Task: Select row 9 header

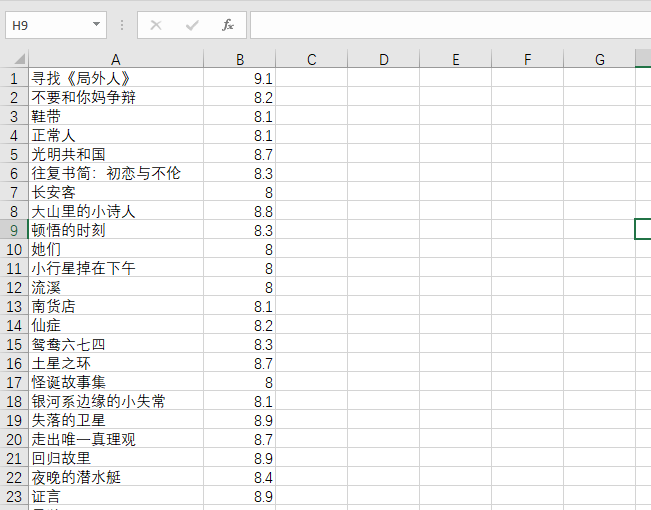Action: [14, 230]
